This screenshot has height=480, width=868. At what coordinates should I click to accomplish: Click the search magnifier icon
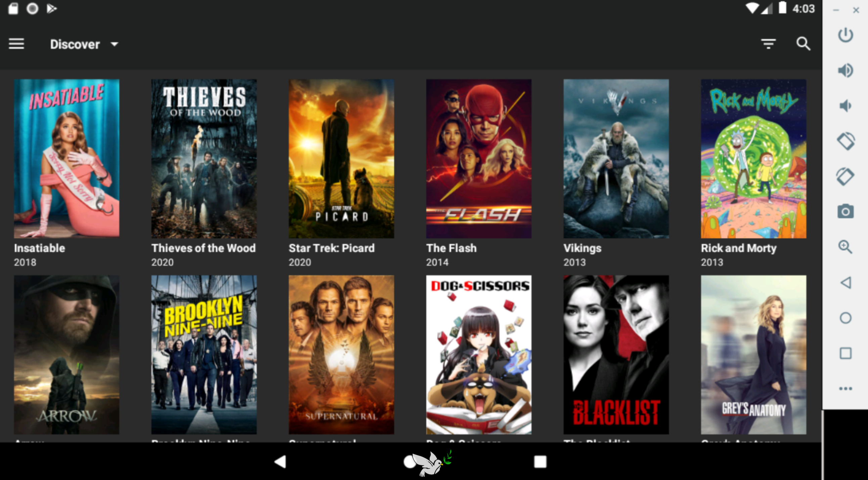click(803, 44)
